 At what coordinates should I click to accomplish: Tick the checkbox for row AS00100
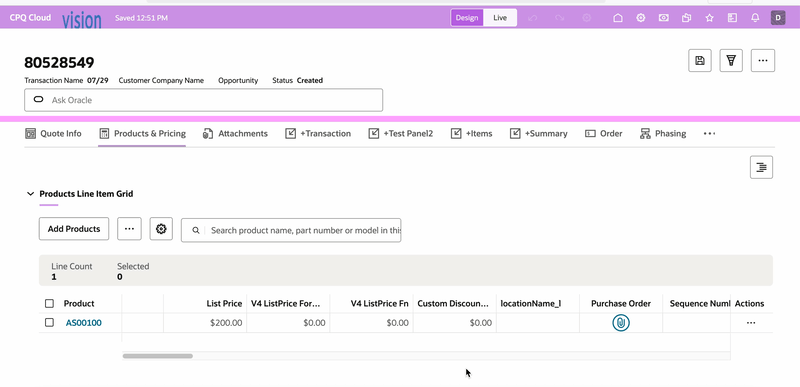[x=49, y=323]
